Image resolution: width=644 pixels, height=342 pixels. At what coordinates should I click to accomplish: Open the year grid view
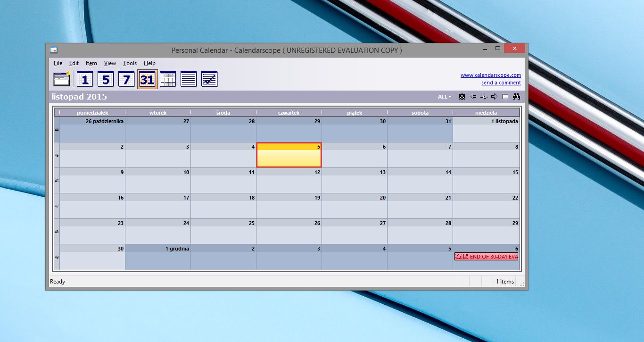tap(168, 79)
